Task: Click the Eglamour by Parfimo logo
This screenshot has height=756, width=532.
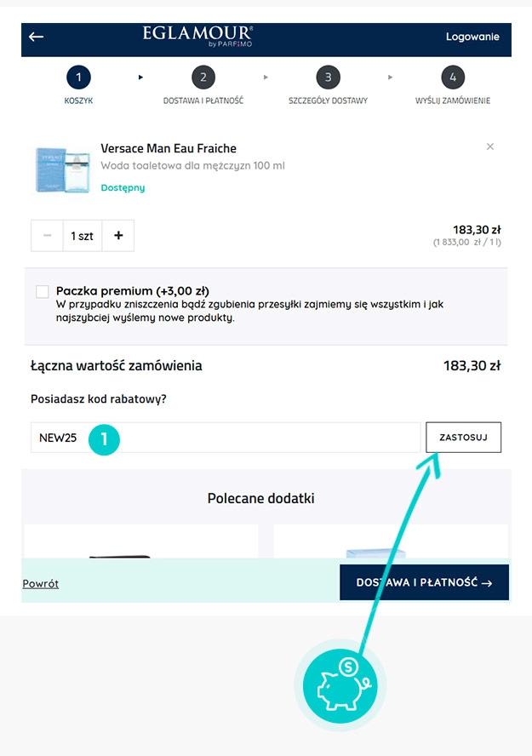Action: point(198,36)
